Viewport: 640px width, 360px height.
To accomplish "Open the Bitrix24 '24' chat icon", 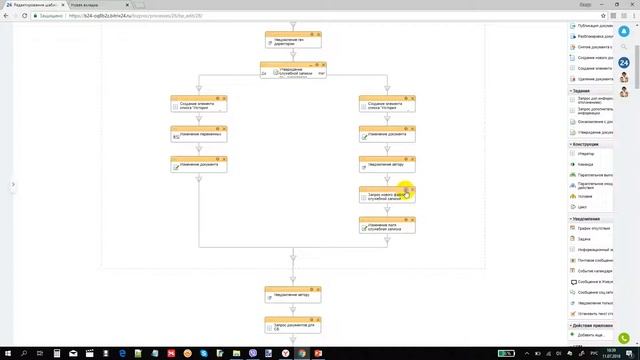I will click(x=624, y=62).
